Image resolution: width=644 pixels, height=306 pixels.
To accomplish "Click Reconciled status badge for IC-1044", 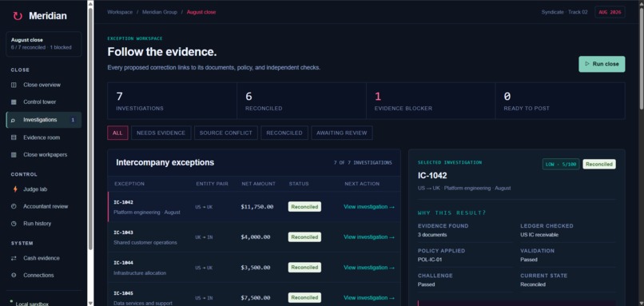I will click(304, 268).
